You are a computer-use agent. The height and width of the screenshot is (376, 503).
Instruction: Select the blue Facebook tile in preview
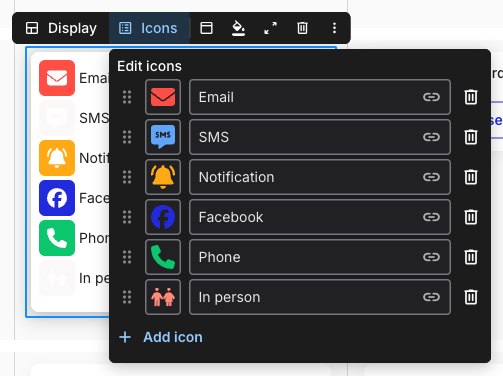pyautogui.click(x=57, y=198)
